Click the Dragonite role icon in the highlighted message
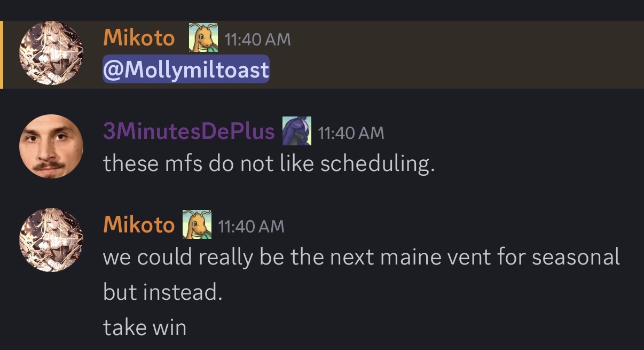 tap(203, 37)
